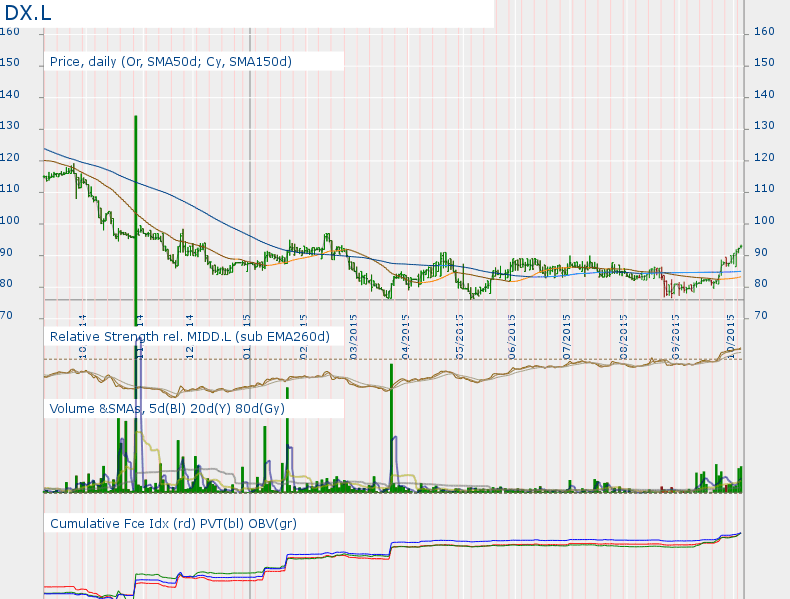This screenshot has height=599, width=790.
Task: Click the 07/2015 date label
Action: click(567, 337)
